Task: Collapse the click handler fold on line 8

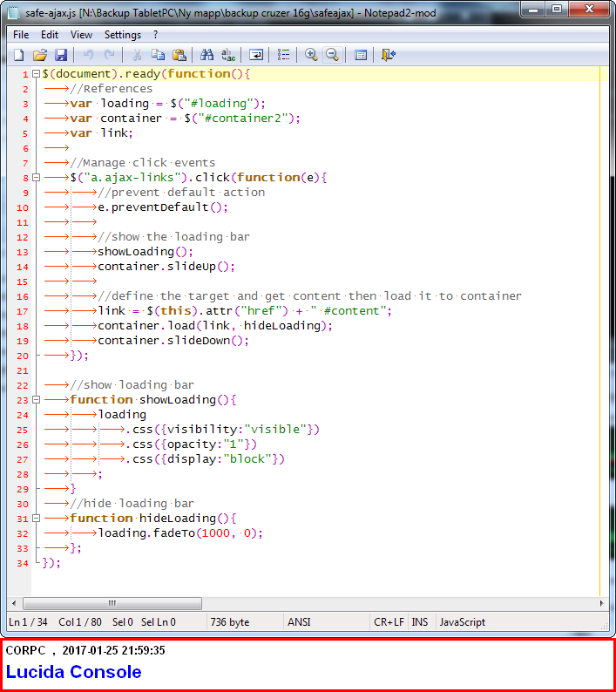Action: [x=36, y=178]
